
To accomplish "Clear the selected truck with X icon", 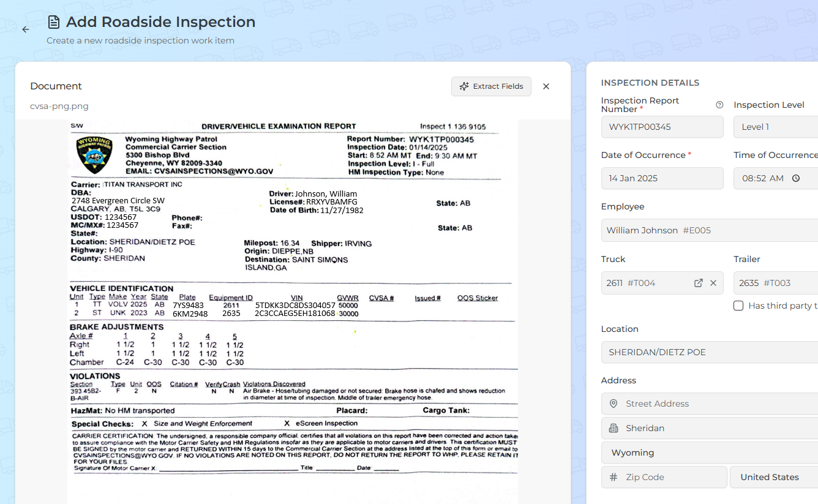I will point(713,283).
